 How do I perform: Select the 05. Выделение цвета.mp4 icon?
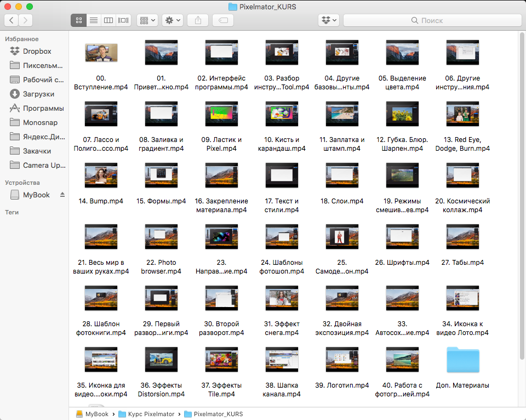point(402,53)
